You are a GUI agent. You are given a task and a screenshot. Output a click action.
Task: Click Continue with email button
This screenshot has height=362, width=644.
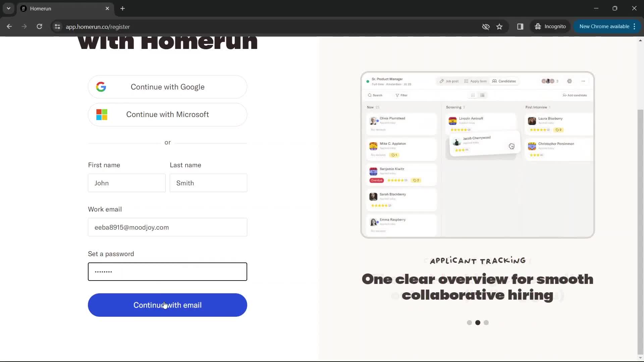tap(167, 305)
